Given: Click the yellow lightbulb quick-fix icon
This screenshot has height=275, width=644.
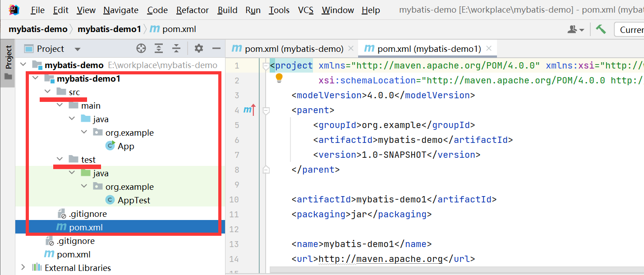Looking at the screenshot, I should coord(279,78).
